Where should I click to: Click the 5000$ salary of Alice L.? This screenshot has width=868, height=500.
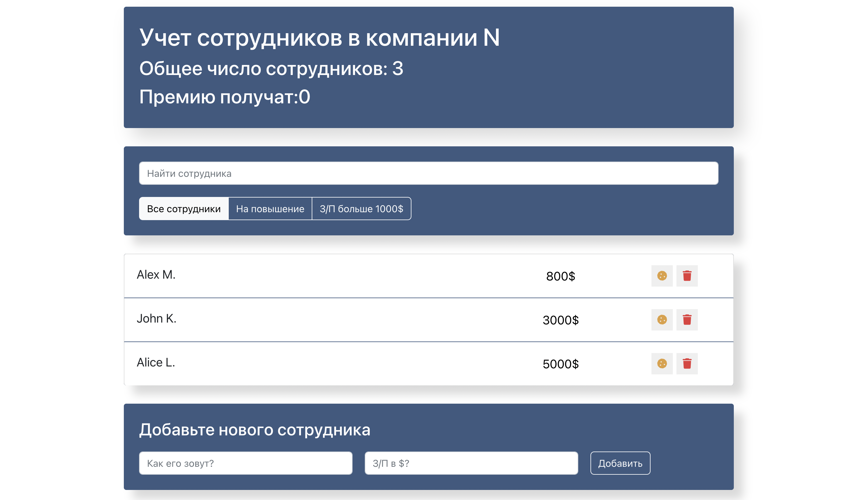point(560,364)
